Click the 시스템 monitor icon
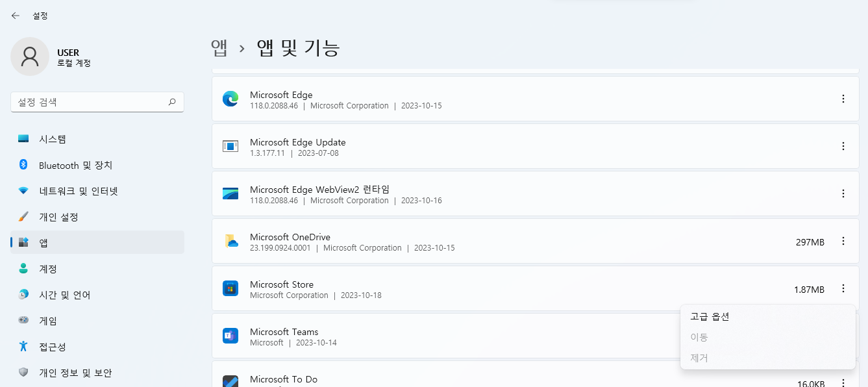The image size is (868, 387). pos(23,139)
